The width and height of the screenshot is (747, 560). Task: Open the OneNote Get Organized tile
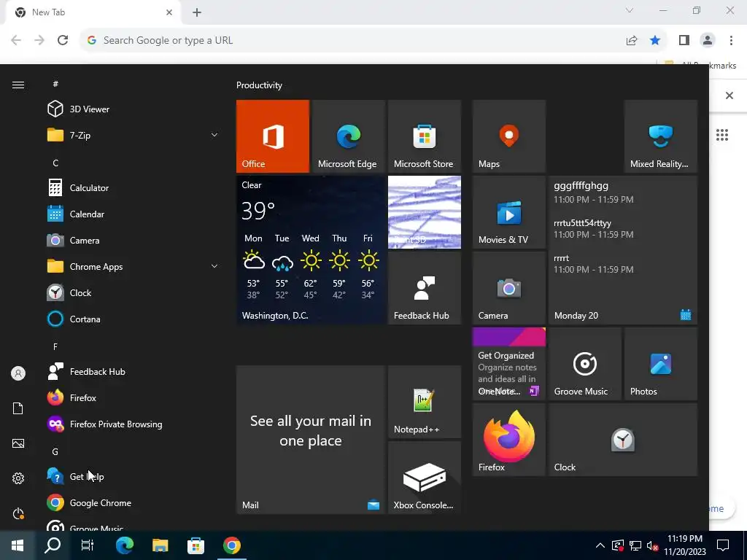508,364
